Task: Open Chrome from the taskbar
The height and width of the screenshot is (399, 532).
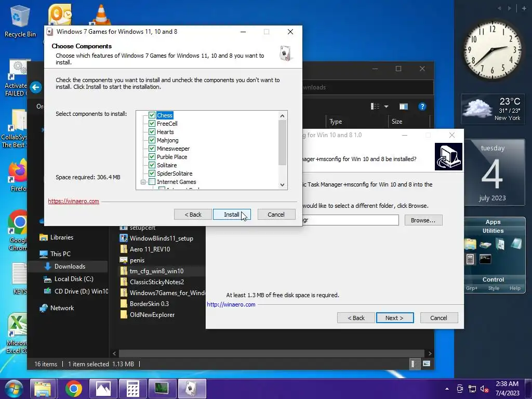Action: click(74, 389)
